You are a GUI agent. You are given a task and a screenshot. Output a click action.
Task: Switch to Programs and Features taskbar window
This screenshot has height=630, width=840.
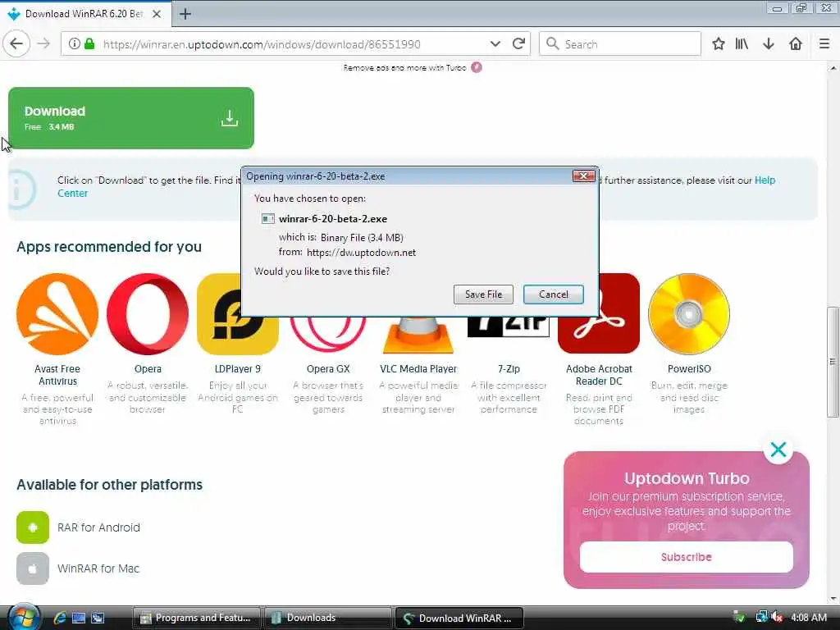pos(196,618)
